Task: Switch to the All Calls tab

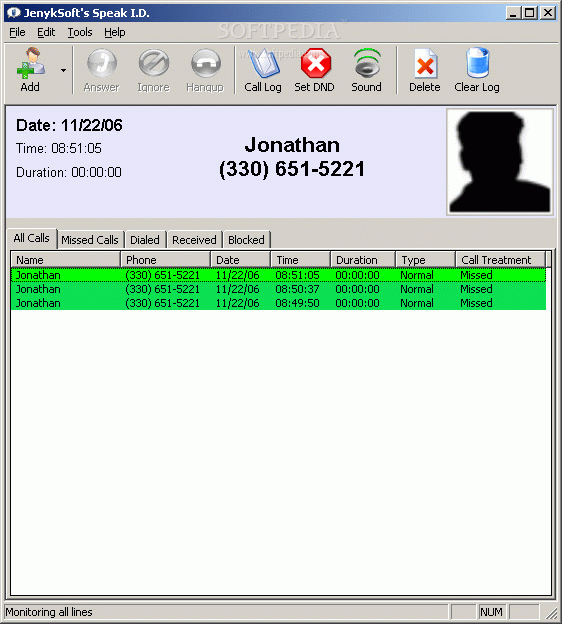Action: (32, 238)
